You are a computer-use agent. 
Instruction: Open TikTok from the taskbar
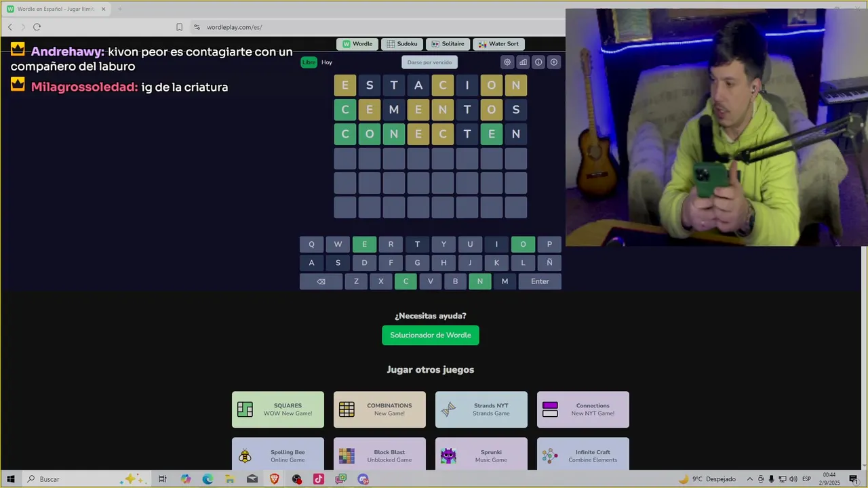click(x=319, y=479)
